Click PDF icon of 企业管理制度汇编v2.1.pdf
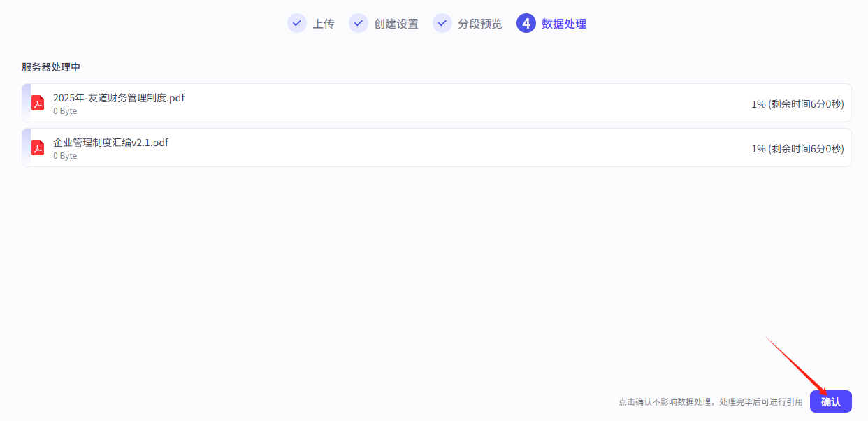The image size is (868, 421). coord(38,148)
